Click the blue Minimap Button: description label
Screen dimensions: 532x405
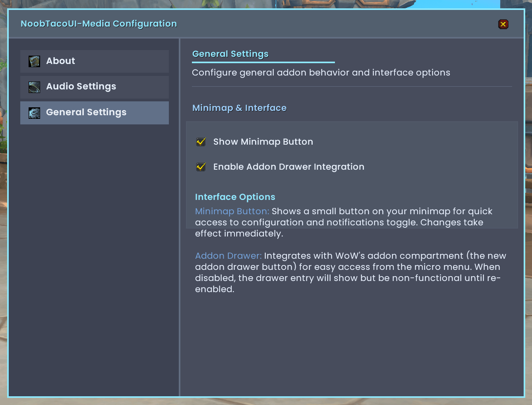232,211
